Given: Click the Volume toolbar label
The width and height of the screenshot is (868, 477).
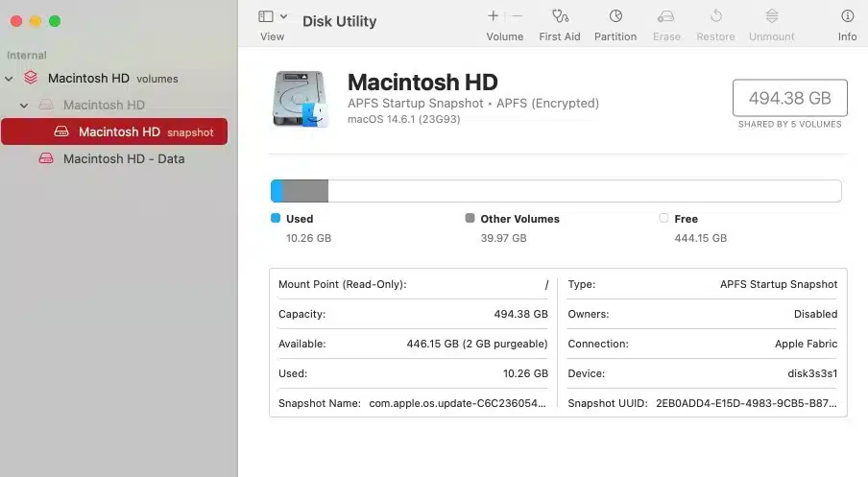Looking at the screenshot, I should [x=505, y=36].
